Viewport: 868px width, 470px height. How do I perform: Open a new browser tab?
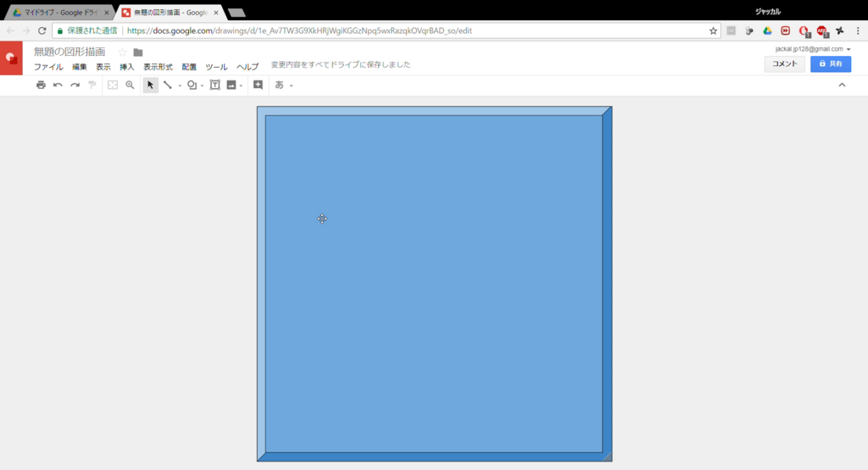237,13
